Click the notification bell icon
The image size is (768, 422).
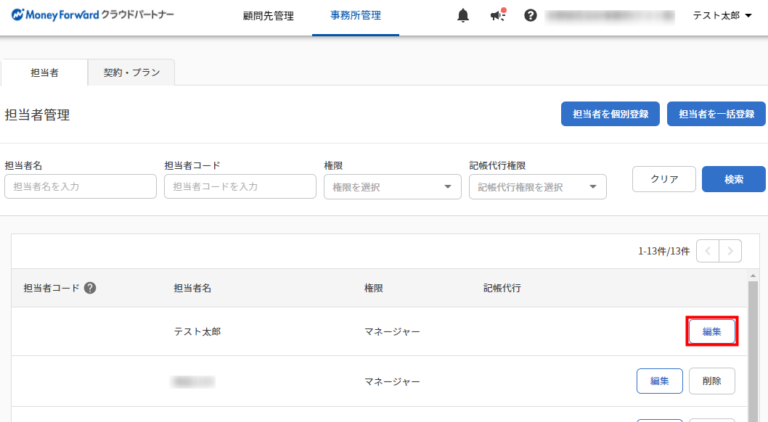[x=463, y=16]
